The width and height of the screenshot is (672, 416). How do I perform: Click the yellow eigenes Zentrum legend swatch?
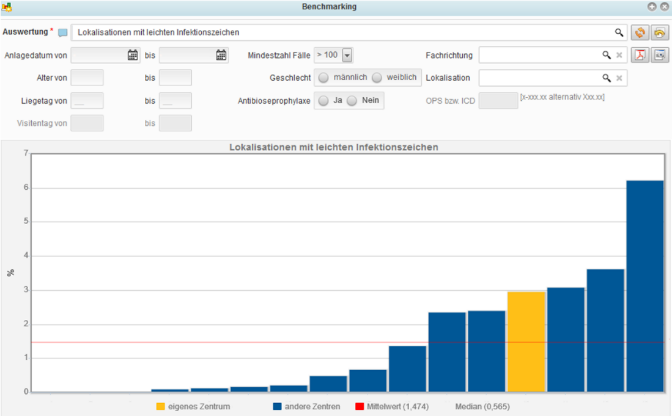coord(161,406)
